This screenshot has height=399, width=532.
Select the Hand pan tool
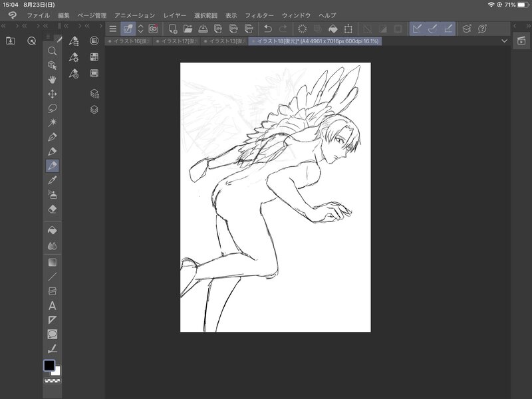(53, 79)
